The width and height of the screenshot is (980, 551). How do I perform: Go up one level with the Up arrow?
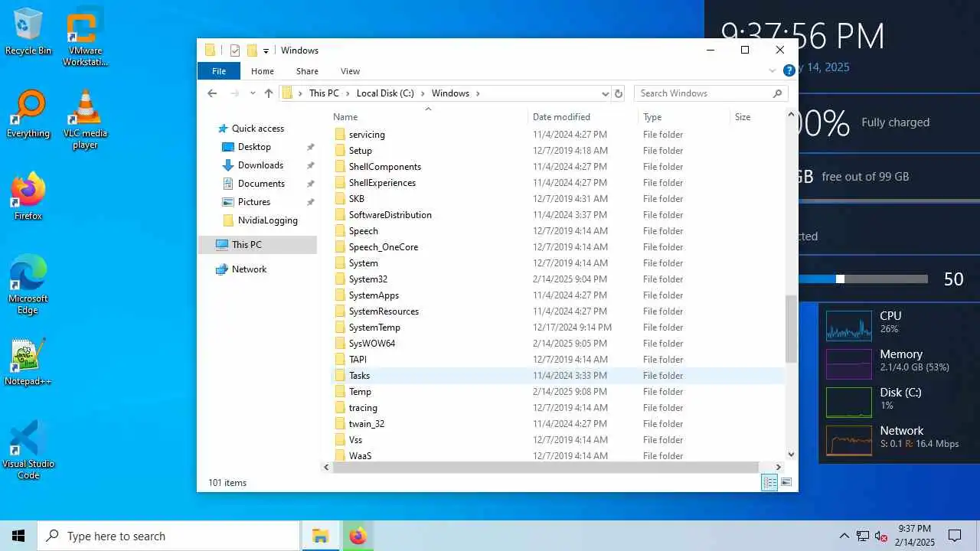(x=269, y=93)
